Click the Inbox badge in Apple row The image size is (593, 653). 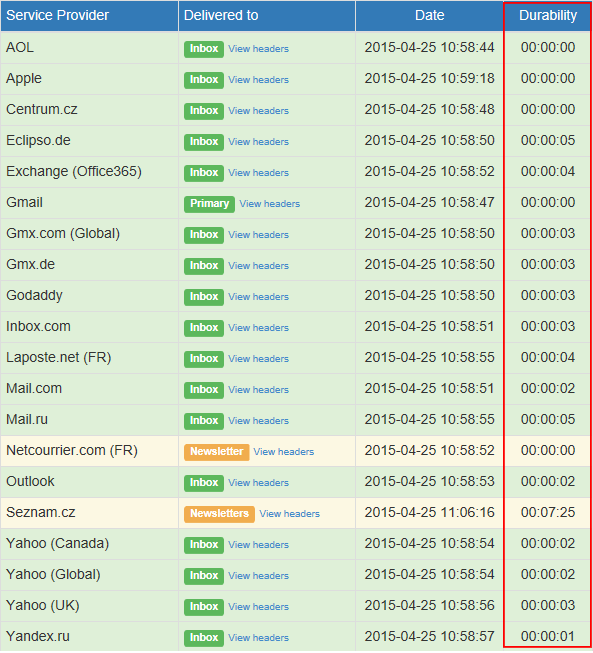pos(204,80)
